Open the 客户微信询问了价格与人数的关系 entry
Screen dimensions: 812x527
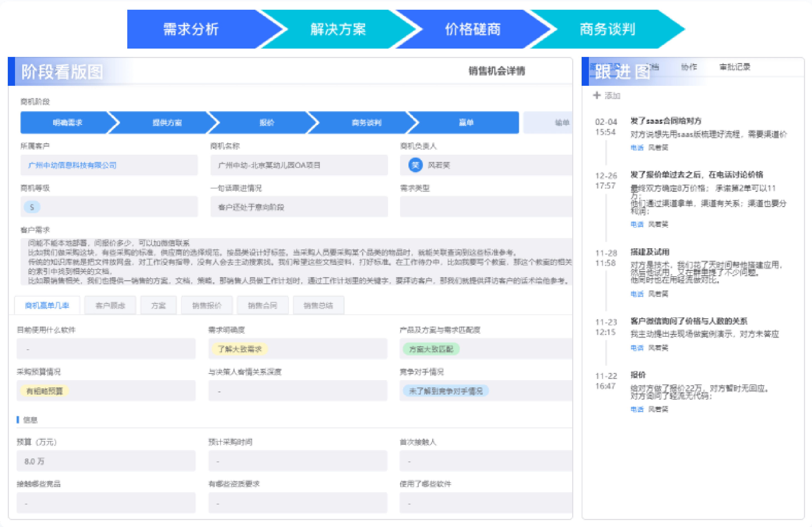pos(689,321)
